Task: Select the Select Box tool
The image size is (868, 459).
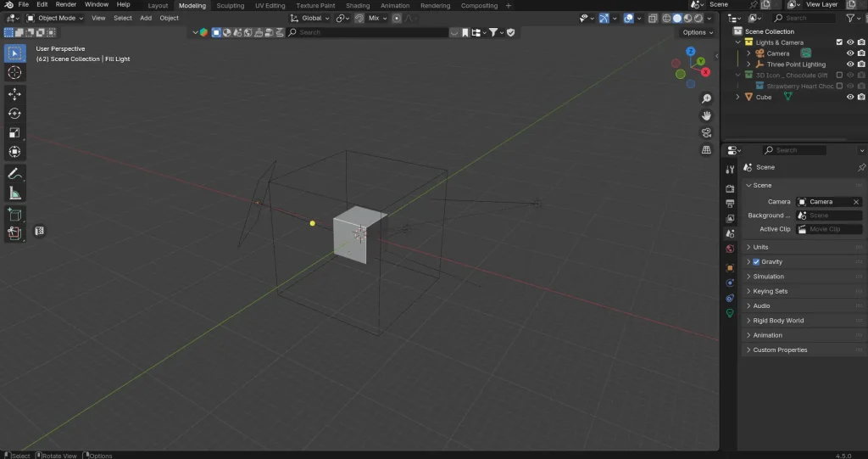Action: point(14,53)
